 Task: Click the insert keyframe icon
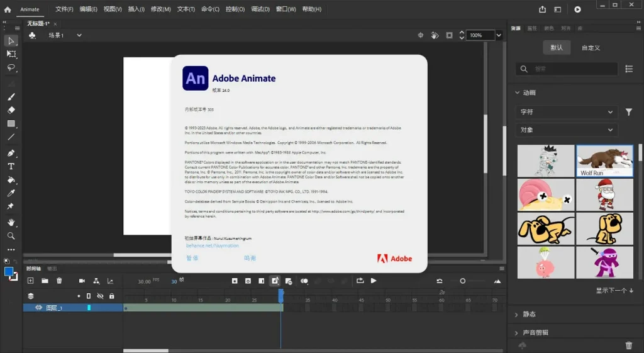tap(235, 281)
